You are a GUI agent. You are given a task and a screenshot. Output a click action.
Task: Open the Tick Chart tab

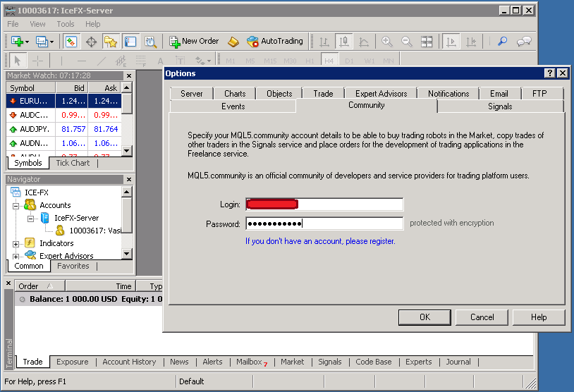(x=73, y=164)
